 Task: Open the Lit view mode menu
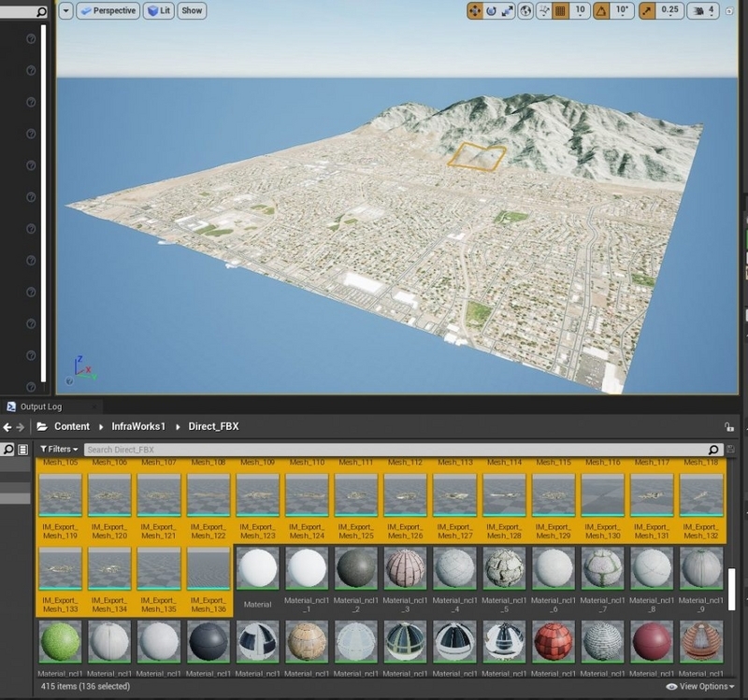click(159, 10)
